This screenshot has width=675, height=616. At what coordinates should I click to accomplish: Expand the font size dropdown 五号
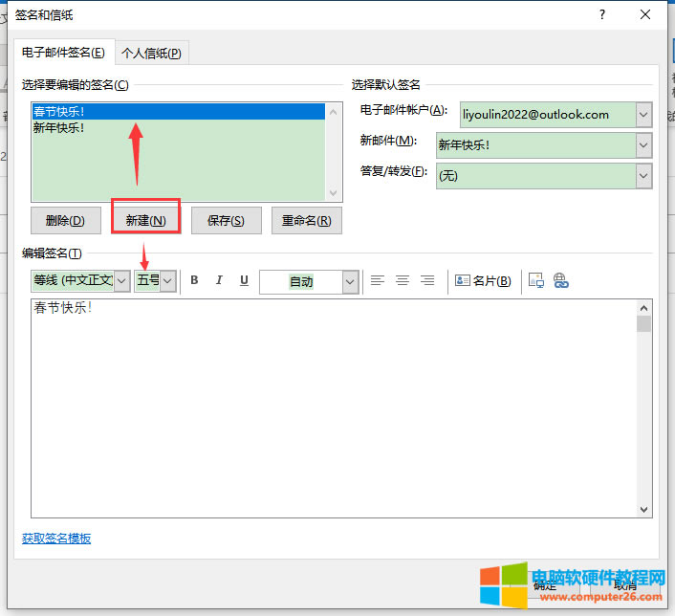[167, 280]
